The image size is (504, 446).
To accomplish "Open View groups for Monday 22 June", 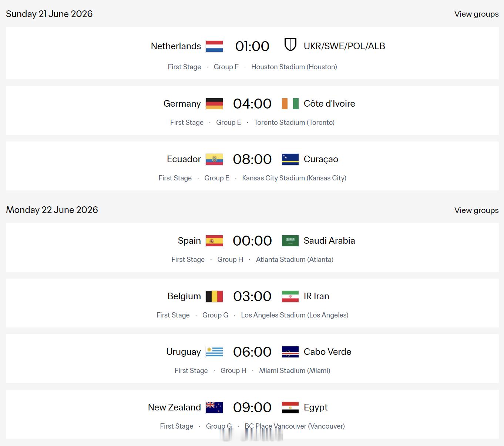I will (x=476, y=210).
